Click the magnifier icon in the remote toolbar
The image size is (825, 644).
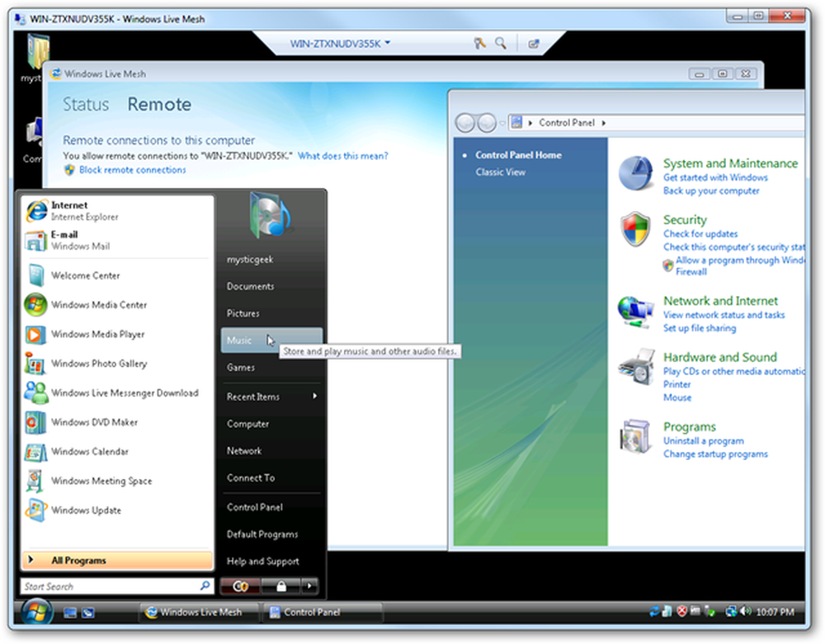[501, 43]
